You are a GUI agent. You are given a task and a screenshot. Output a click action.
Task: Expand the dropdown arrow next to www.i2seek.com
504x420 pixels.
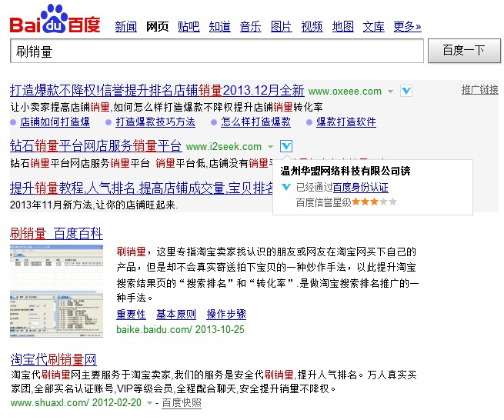pos(270,147)
